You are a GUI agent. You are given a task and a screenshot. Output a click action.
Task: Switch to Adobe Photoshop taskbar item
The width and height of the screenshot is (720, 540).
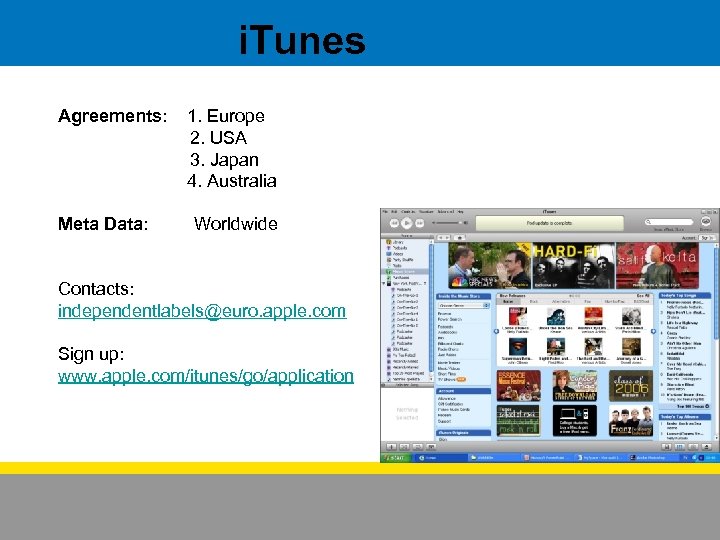coord(653,458)
